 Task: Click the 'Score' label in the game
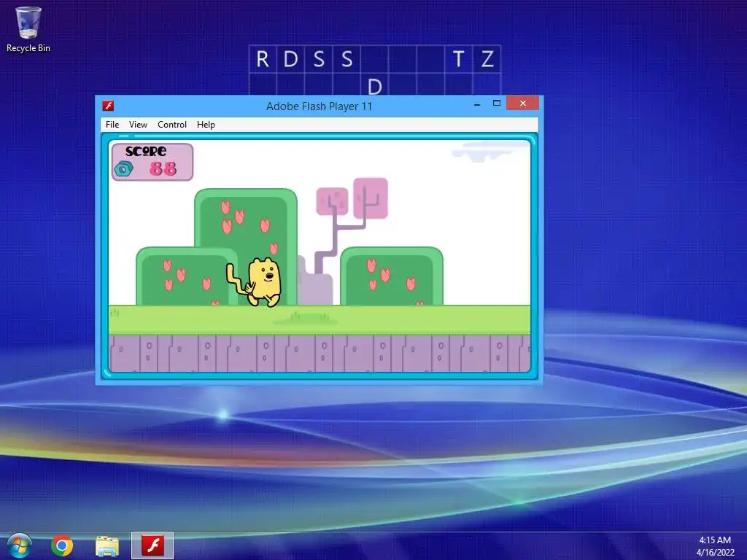point(146,152)
